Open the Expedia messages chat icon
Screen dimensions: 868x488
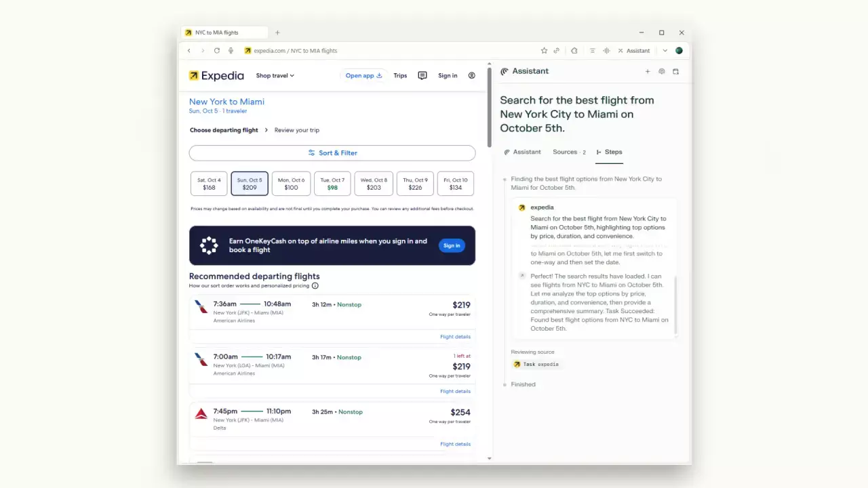click(422, 76)
